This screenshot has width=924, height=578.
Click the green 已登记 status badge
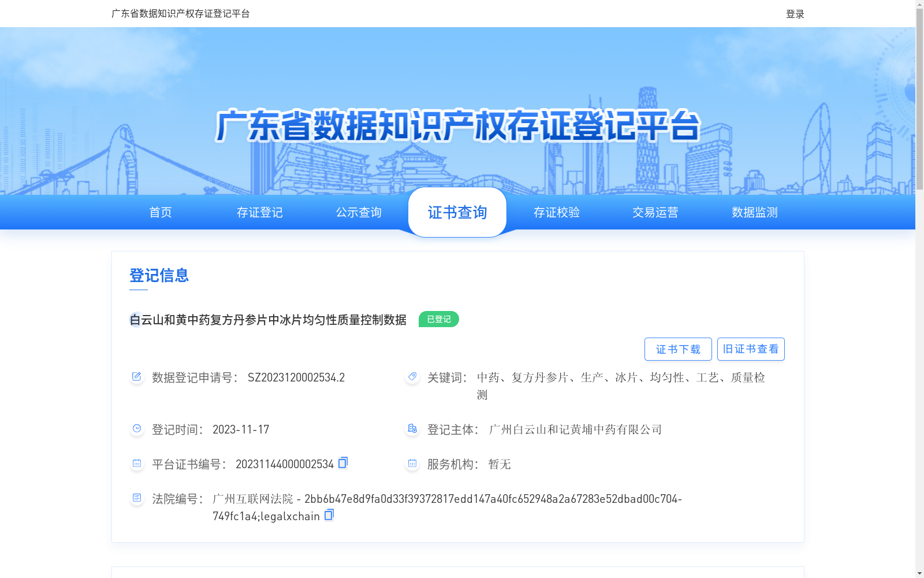[x=439, y=319]
